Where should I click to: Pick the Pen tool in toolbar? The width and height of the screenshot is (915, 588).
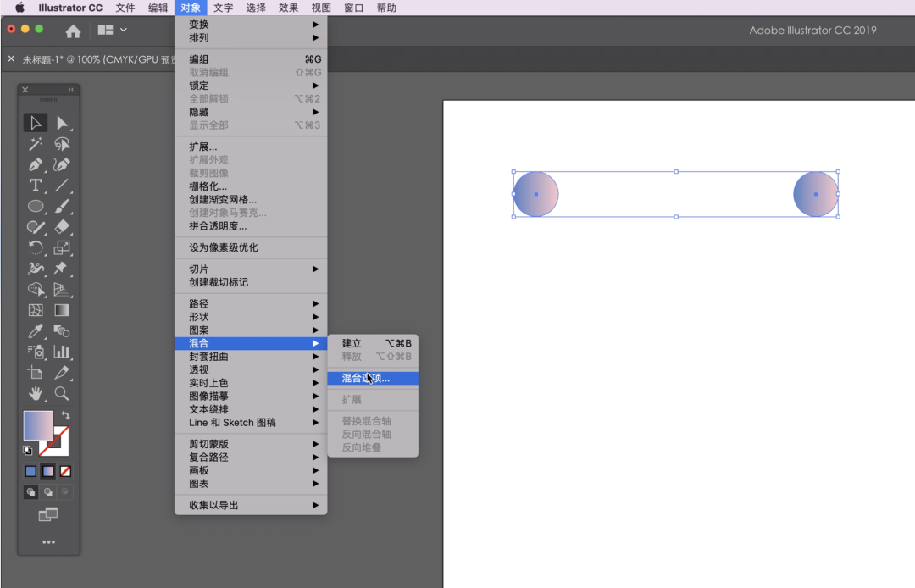pyautogui.click(x=36, y=164)
